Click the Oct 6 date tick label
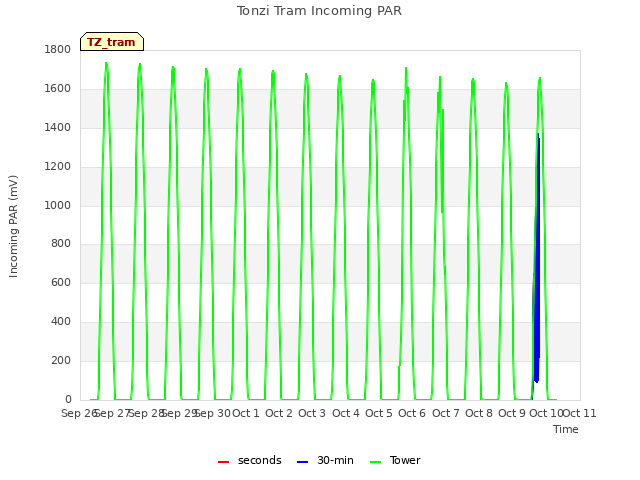Screen dimensions: 640x480 (412, 413)
